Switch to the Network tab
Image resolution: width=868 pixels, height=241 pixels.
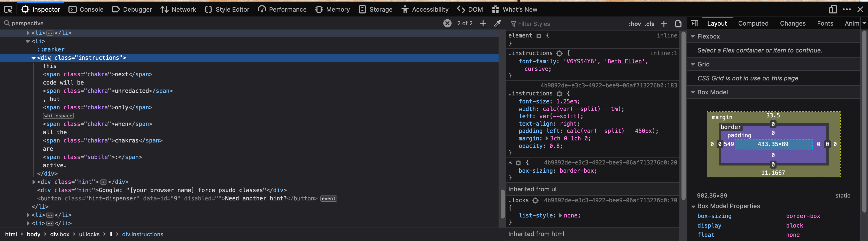click(178, 9)
